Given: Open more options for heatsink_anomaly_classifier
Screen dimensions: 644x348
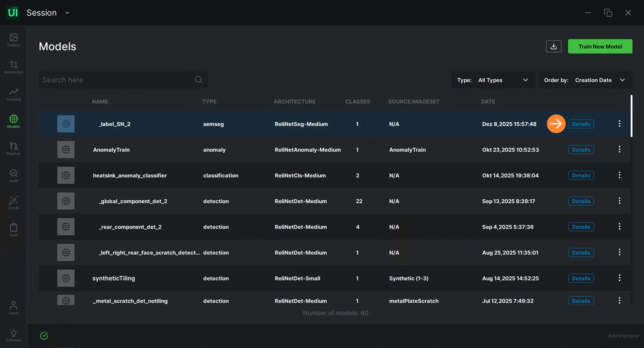Looking at the screenshot, I should pos(619,175).
